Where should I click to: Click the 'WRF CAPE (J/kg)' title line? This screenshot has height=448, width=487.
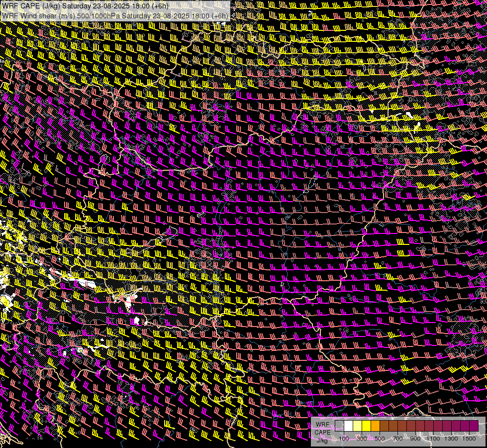(85, 6)
